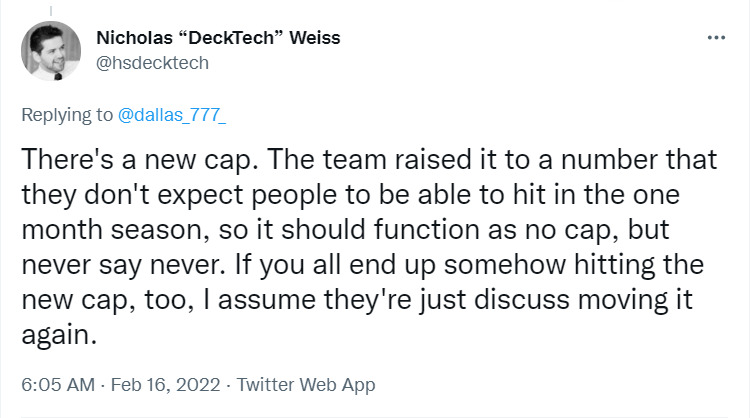Click the "Replying to" label
This screenshot has width=750, height=418.
coord(67,115)
